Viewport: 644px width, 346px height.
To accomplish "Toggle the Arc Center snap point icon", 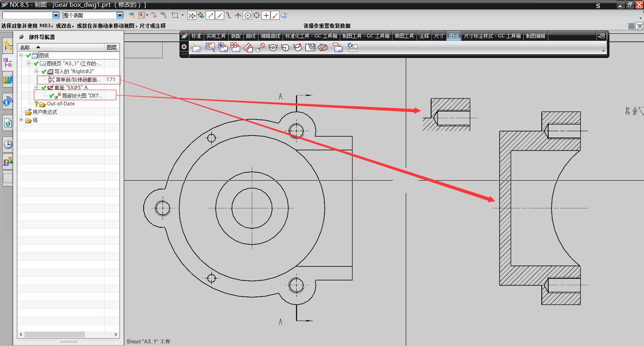I will (248, 15).
